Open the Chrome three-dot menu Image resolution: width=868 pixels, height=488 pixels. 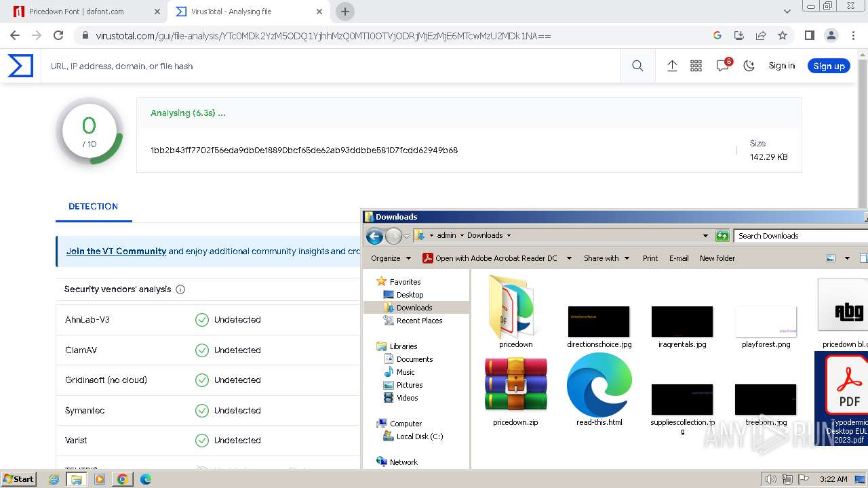(852, 35)
